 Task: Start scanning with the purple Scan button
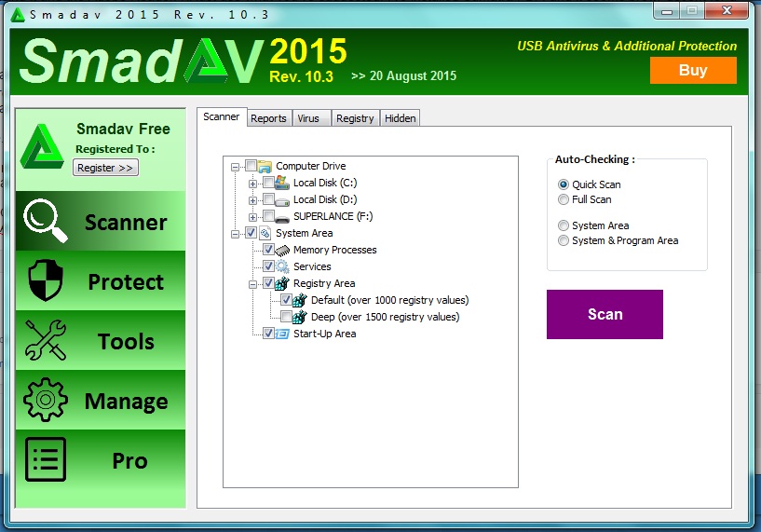pyautogui.click(x=605, y=315)
